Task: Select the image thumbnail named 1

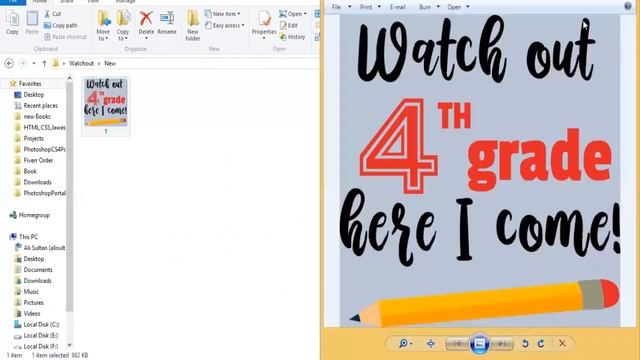Action: (106, 106)
